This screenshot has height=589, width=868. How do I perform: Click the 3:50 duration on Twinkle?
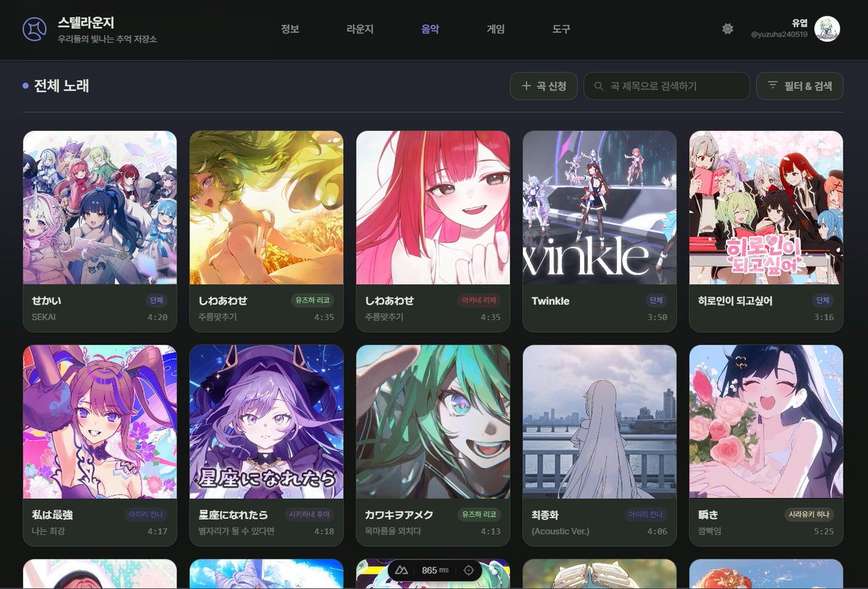coord(658,317)
